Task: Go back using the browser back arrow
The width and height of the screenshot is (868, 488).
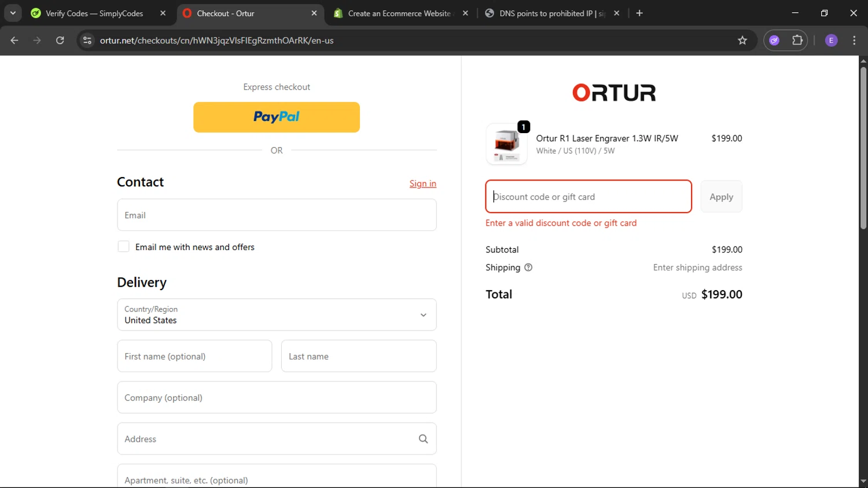Action: pos(14,41)
